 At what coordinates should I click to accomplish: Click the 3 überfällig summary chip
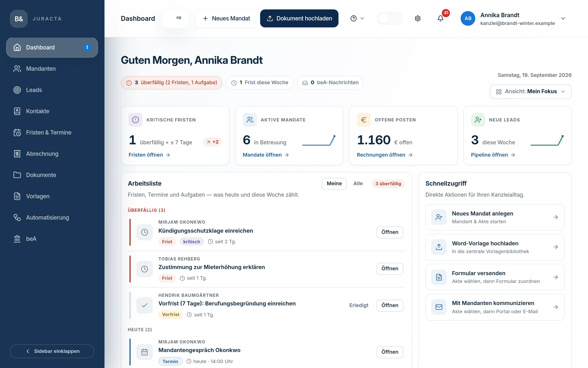[x=171, y=83]
